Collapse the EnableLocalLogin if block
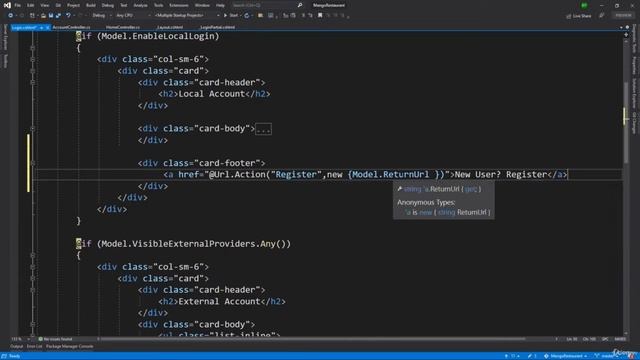 click(33, 48)
